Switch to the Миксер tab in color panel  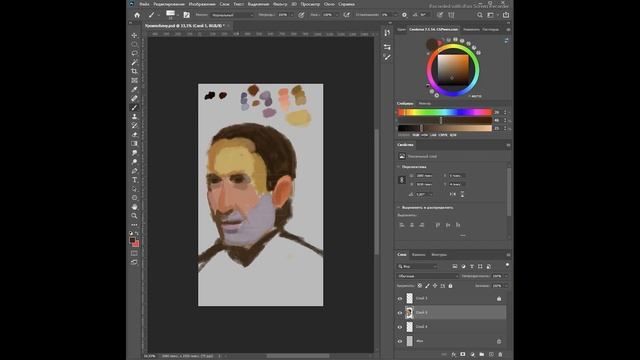[x=425, y=104]
